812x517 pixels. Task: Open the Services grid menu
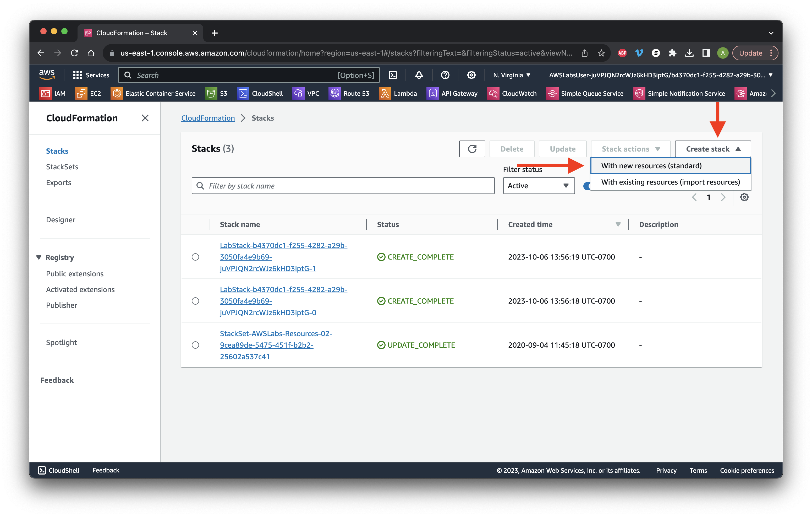tap(91, 75)
